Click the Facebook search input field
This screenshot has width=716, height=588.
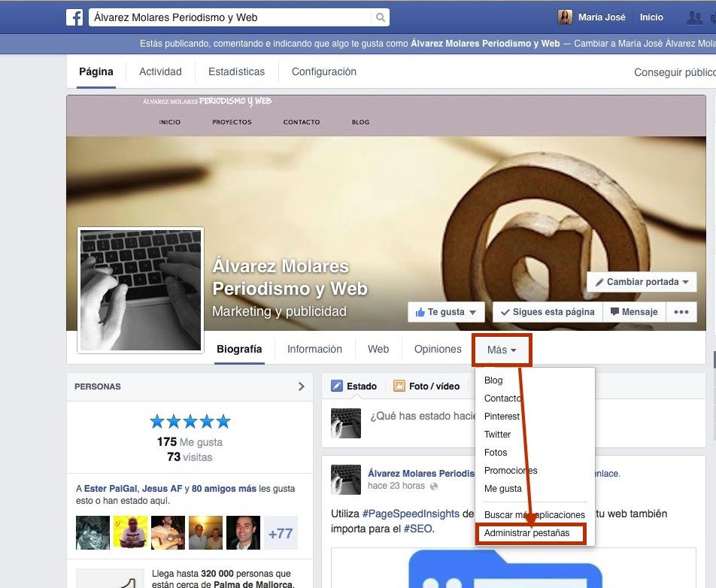[230, 17]
